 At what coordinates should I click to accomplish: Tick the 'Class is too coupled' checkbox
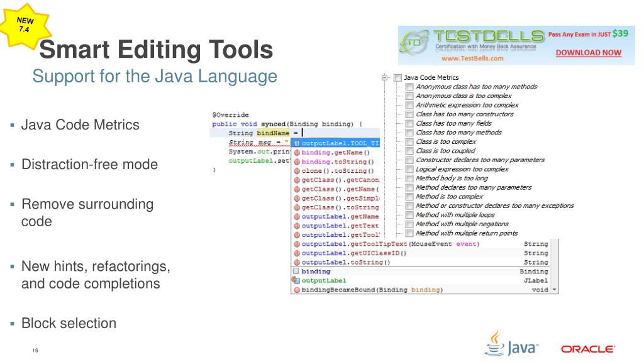[x=409, y=151]
